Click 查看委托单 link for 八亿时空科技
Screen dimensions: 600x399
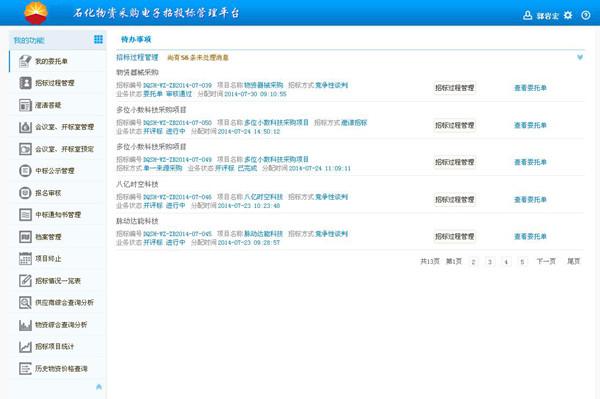(x=530, y=200)
